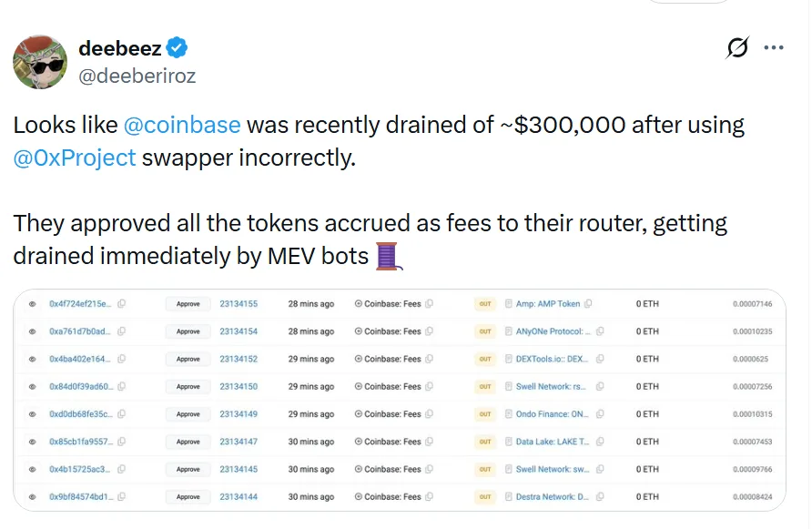Image resolution: width=812 pixels, height=529 pixels.
Task: Click the eye icon for transaction 0x4f724ef215e
Action: [33, 304]
